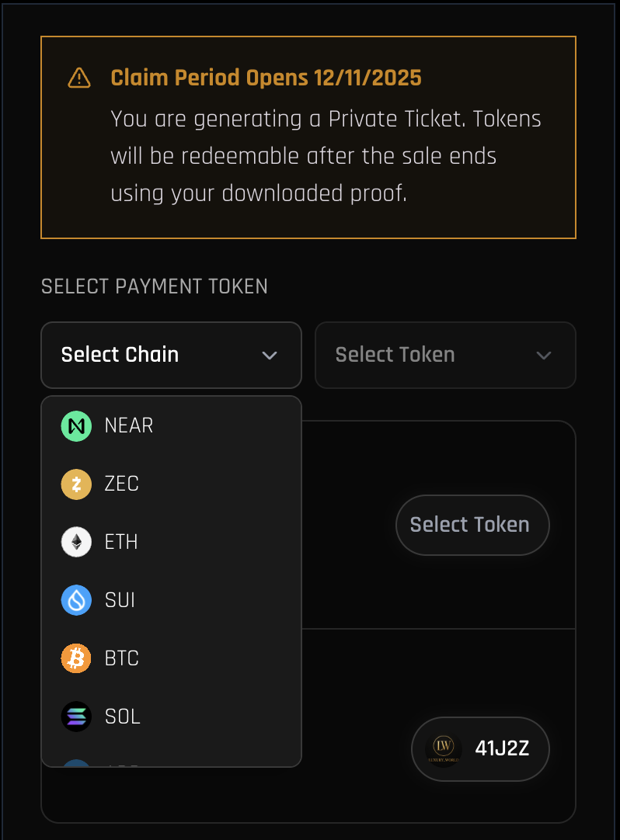Click the Bitcoin orange icon
Screen dimensions: 620x840
(76, 658)
